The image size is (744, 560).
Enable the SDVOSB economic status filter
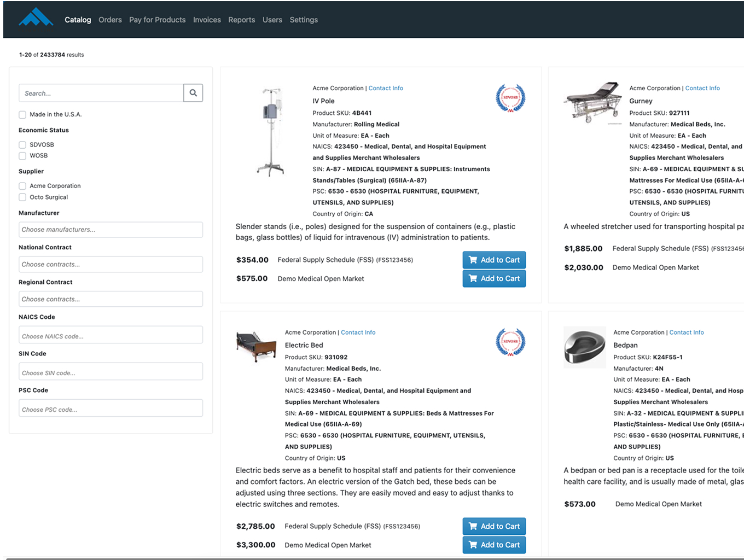tap(22, 145)
